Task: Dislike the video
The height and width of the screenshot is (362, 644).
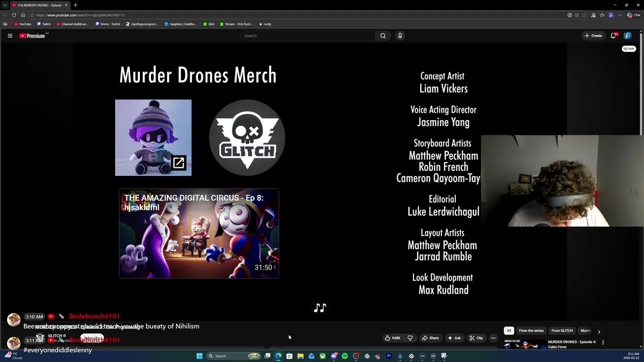Action: tap(410, 338)
